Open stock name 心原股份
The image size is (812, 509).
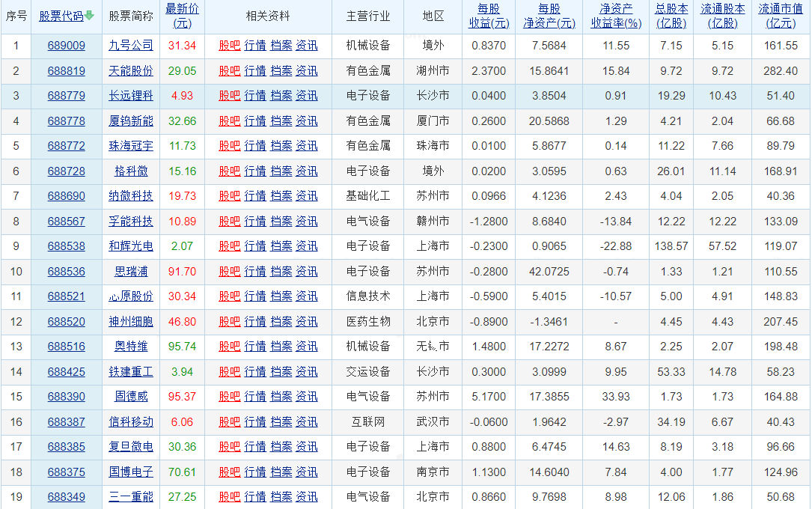point(131,296)
